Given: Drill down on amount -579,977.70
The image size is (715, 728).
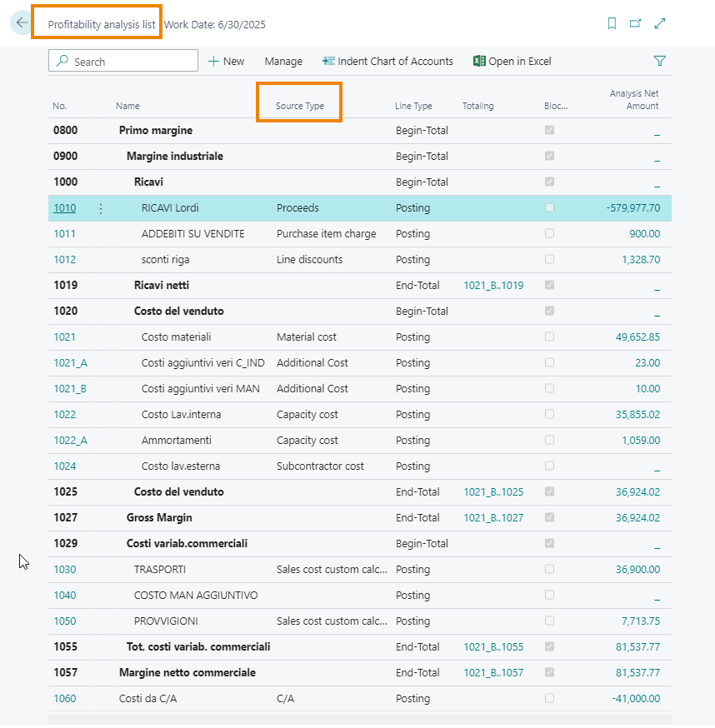Looking at the screenshot, I should (x=632, y=208).
